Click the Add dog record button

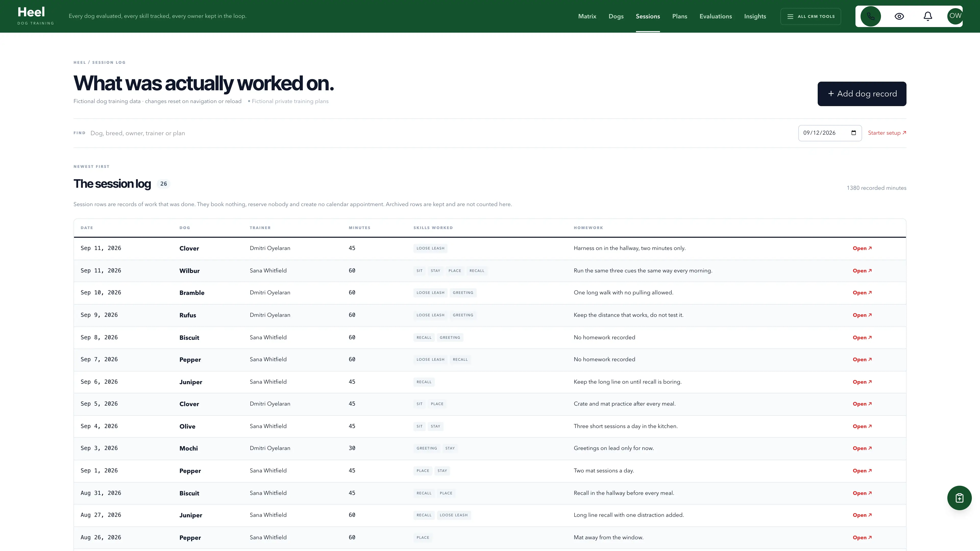click(862, 94)
